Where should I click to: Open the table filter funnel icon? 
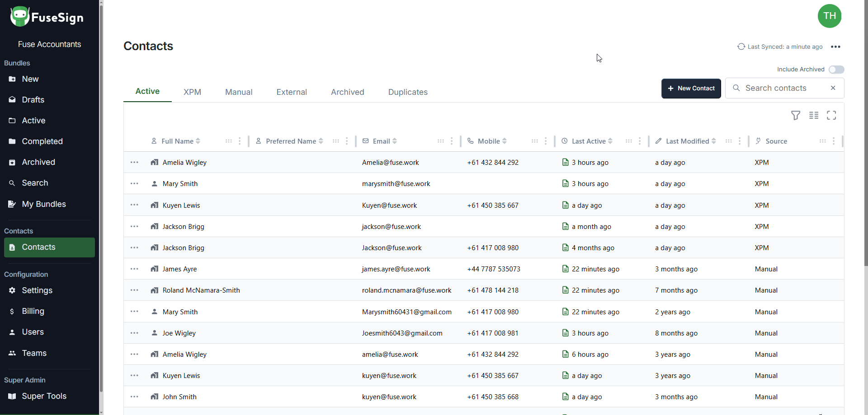coord(796,116)
